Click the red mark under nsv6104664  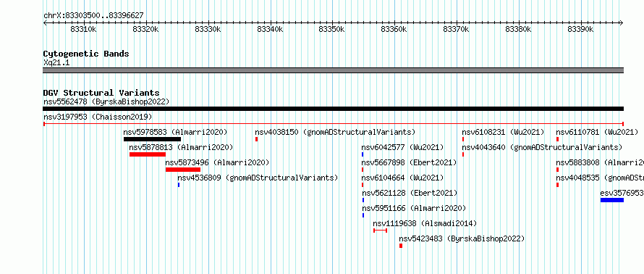tap(363, 185)
